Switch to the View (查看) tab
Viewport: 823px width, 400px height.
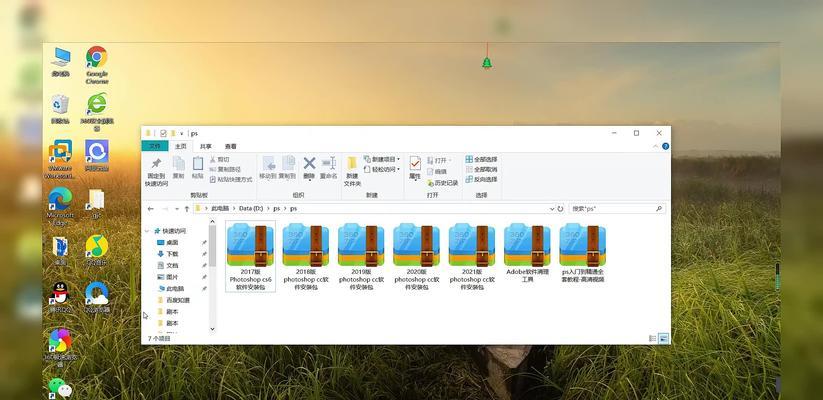[230, 146]
